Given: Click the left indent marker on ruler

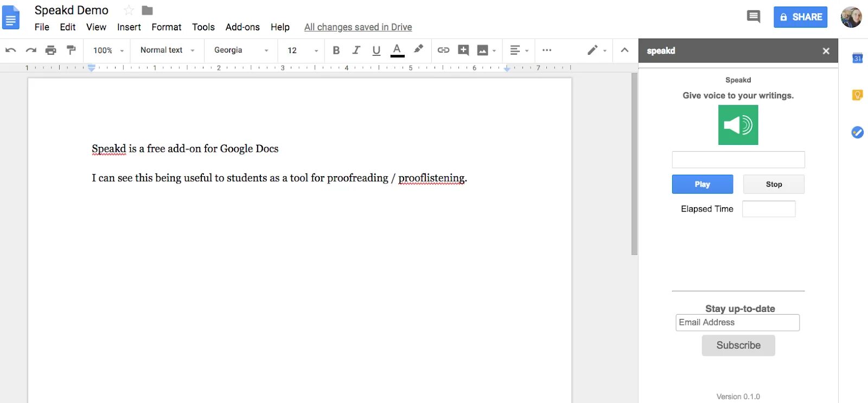Looking at the screenshot, I should click(92, 68).
